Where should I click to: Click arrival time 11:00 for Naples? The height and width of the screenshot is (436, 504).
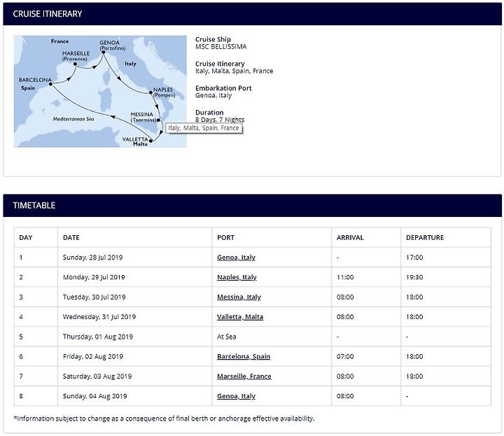click(345, 277)
